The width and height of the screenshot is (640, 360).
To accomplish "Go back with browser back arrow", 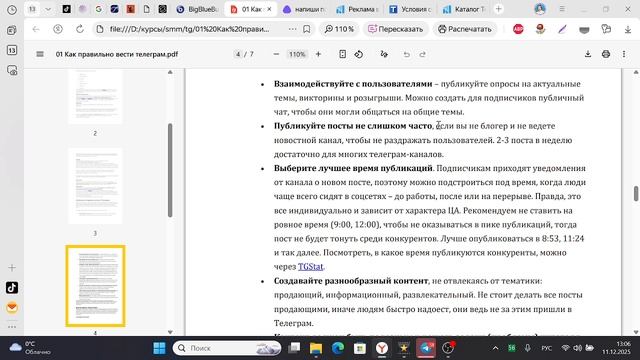I will pyautogui.click(x=36, y=29).
